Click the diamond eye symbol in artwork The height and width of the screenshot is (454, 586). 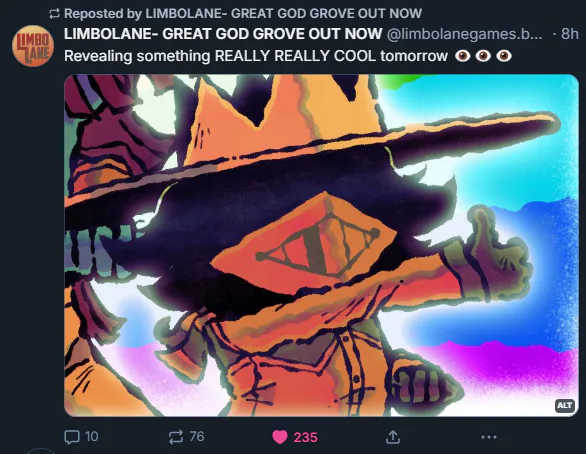coord(318,245)
